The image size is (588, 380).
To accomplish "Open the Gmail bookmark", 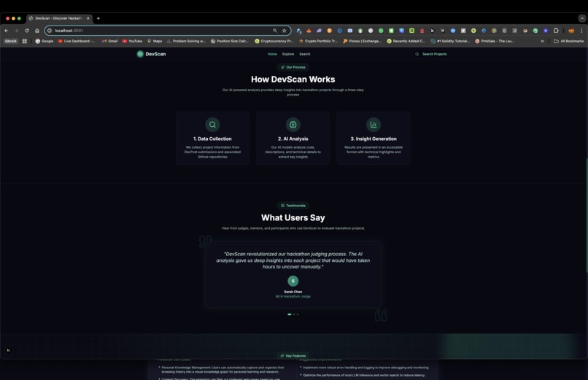I will 110,42.
